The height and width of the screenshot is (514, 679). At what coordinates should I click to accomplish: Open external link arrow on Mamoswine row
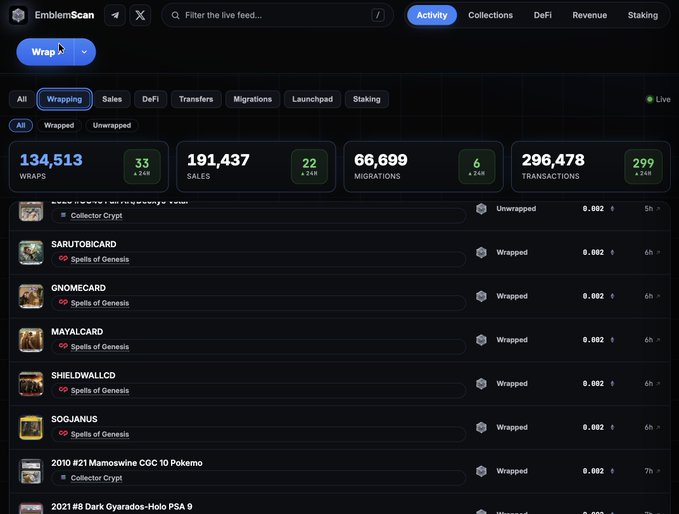click(x=658, y=471)
